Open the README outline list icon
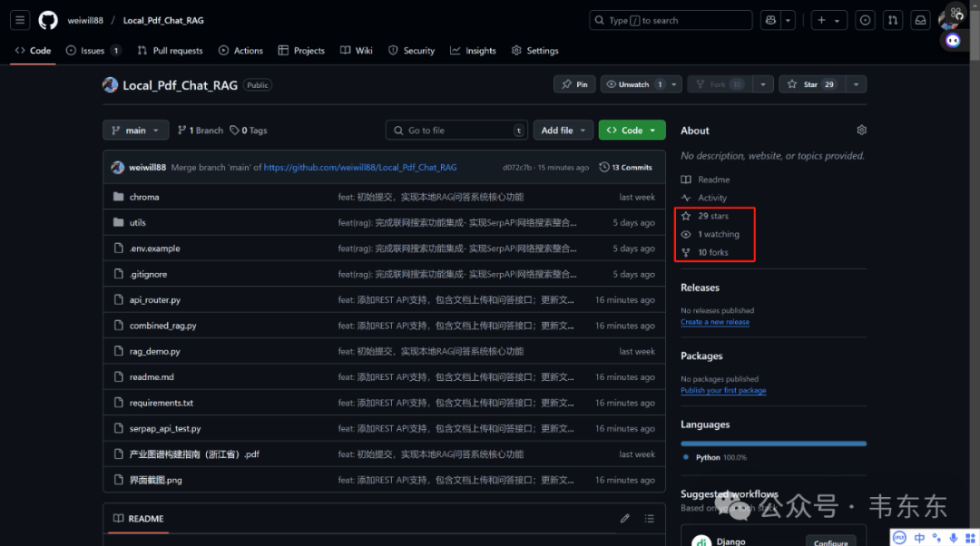 [650, 519]
